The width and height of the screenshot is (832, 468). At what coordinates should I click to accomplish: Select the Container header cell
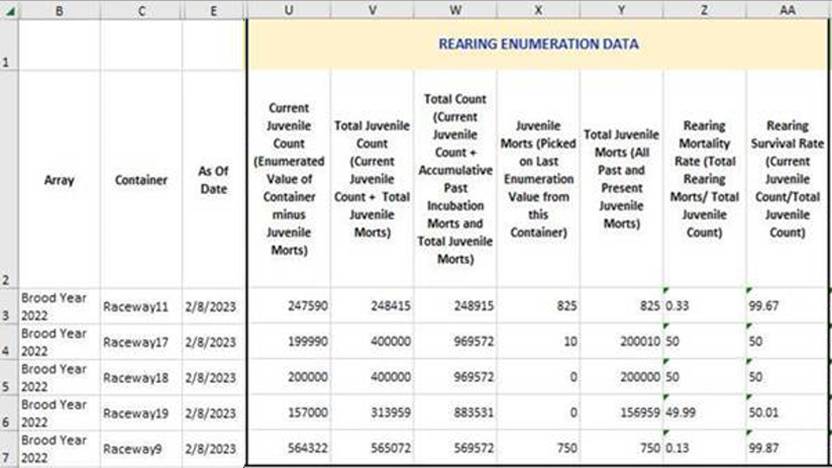pyautogui.click(x=140, y=180)
